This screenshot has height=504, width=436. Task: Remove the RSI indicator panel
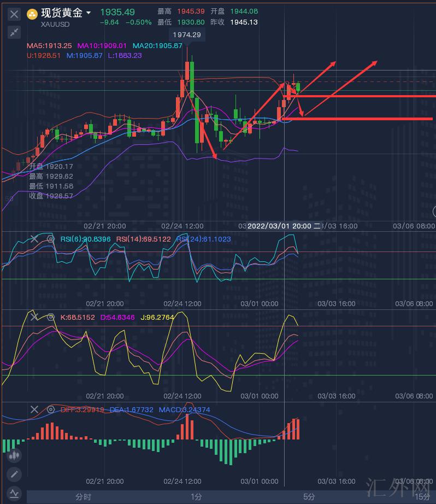tap(34, 239)
